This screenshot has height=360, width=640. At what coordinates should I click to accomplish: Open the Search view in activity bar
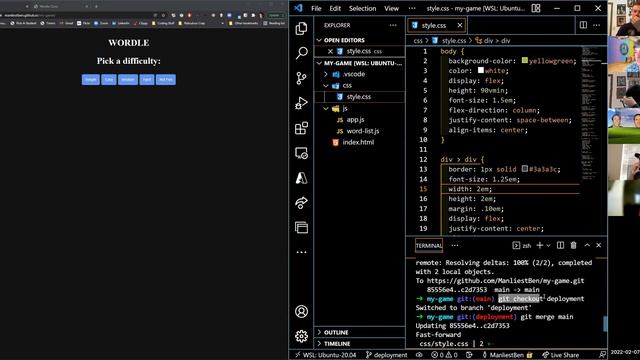coord(301,53)
